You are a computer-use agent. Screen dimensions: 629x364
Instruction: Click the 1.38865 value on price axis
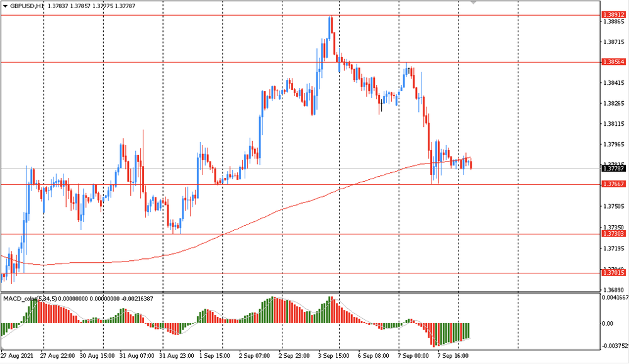[614, 21]
